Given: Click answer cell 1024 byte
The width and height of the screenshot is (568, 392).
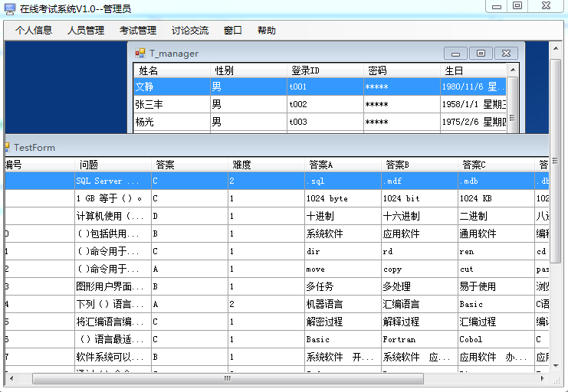Looking at the screenshot, I should coord(343,198).
